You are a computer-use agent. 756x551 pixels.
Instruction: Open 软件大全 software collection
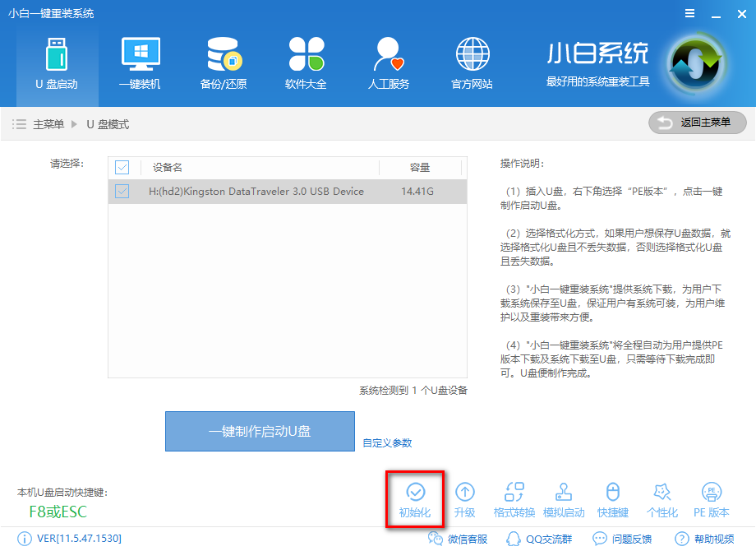[x=305, y=62]
